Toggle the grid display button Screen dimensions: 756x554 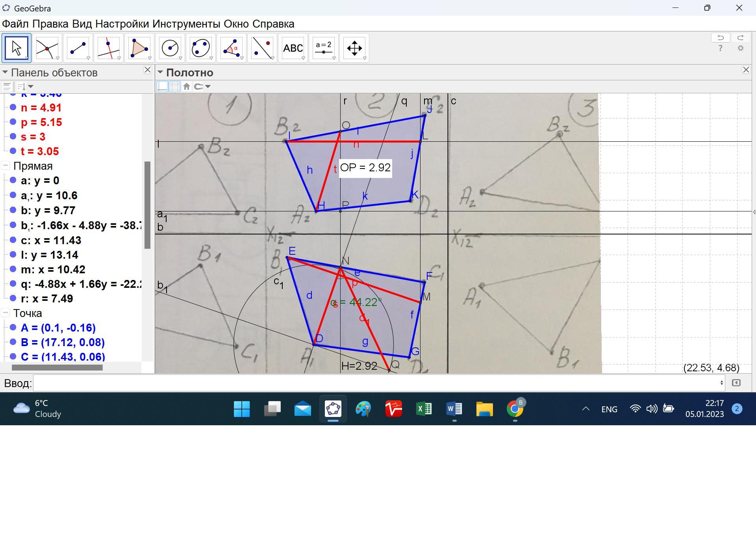click(x=174, y=87)
